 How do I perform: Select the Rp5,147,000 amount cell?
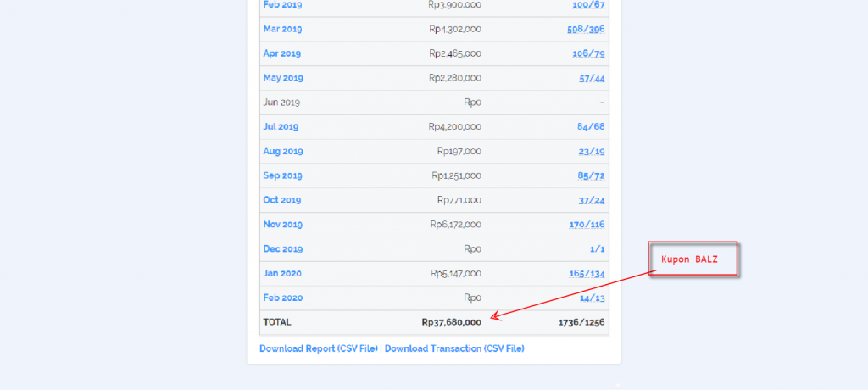[x=455, y=273]
